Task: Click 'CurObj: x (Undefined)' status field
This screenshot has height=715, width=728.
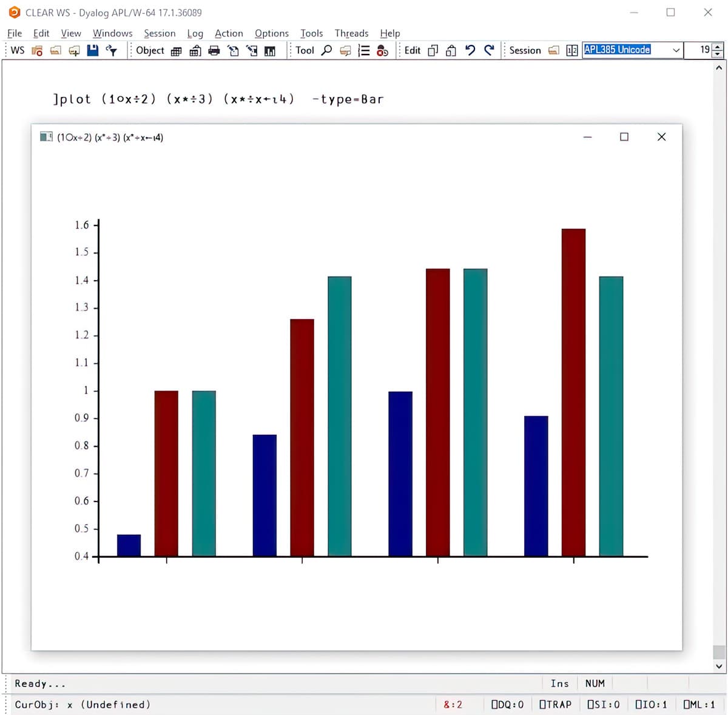Action: [83, 705]
